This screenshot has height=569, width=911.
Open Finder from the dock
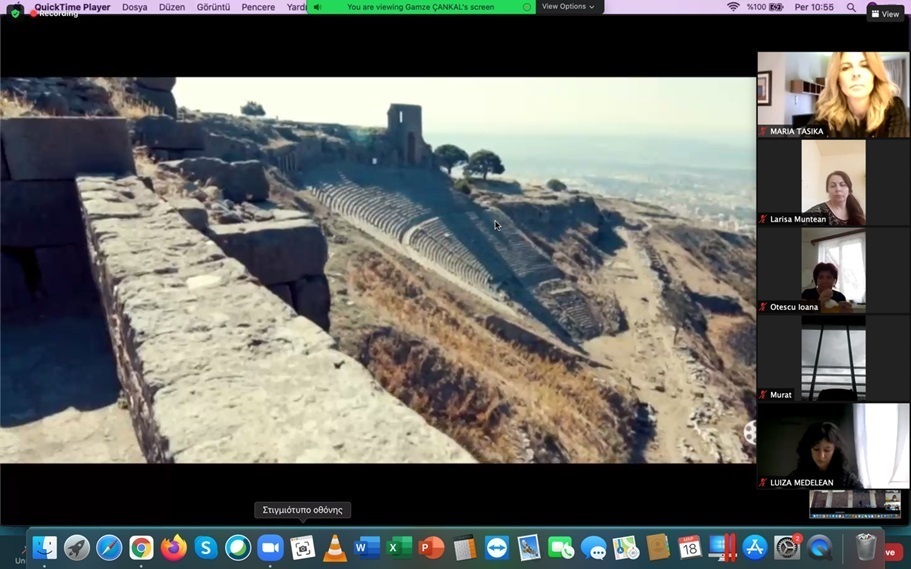[45, 547]
